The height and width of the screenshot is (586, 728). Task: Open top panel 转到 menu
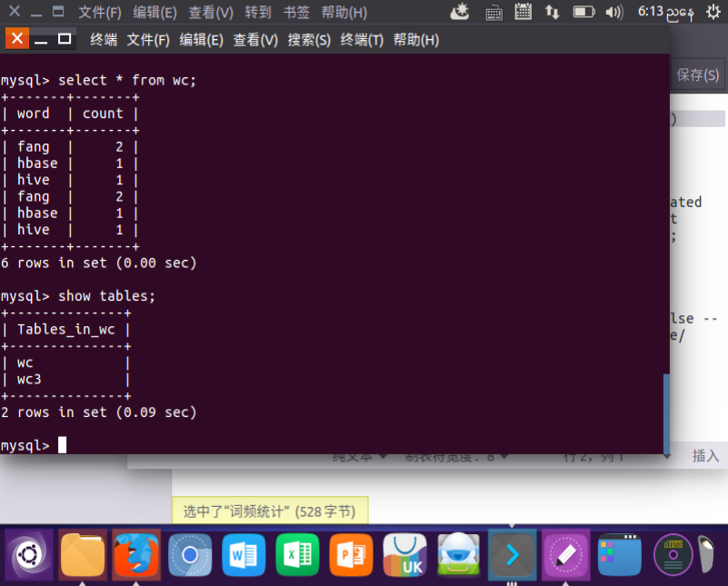(x=258, y=12)
